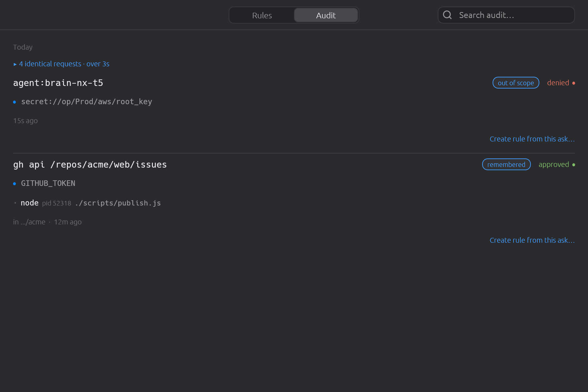Click the 15s ago timestamp
The height and width of the screenshot is (392, 588).
25,121
